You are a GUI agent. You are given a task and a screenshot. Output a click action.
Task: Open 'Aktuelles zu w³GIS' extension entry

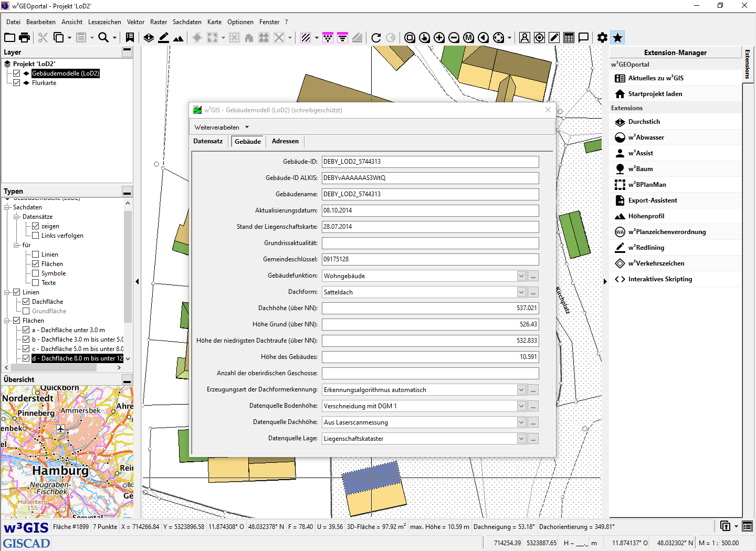pos(676,78)
